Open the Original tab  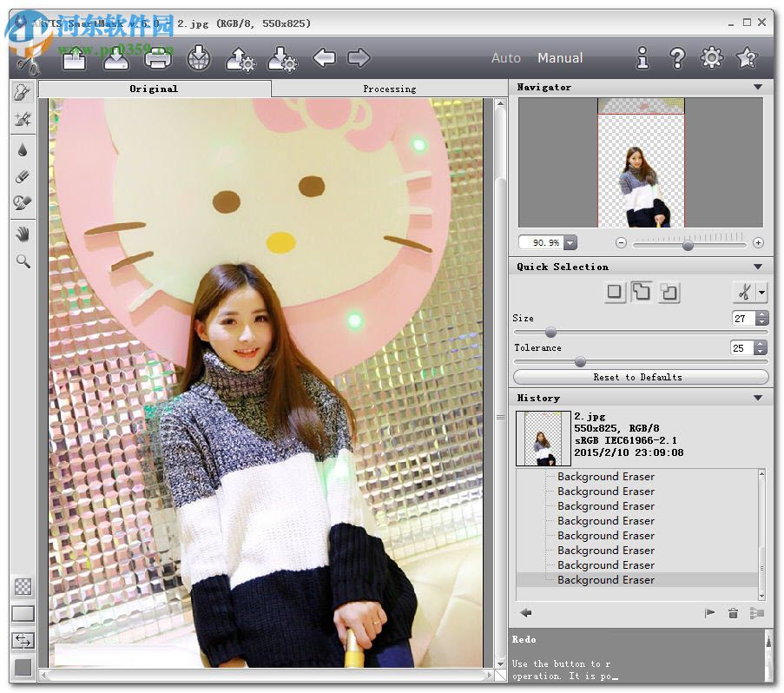click(x=154, y=88)
